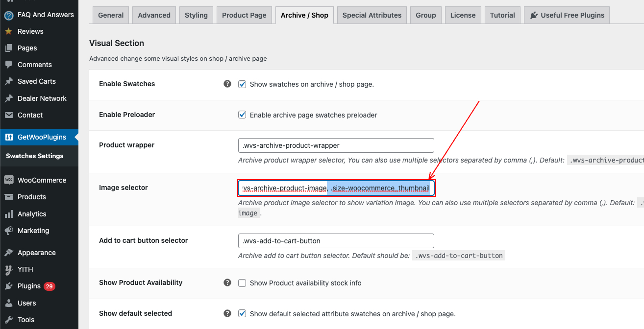This screenshot has height=329, width=644.
Task: Click the default code .wvs-add-to-cart-button
Action: coord(459,256)
